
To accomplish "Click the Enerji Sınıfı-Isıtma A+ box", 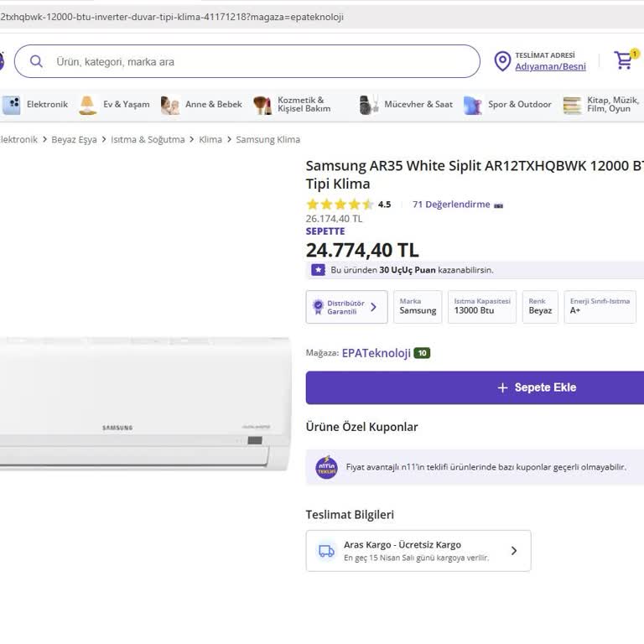I will 600,307.
